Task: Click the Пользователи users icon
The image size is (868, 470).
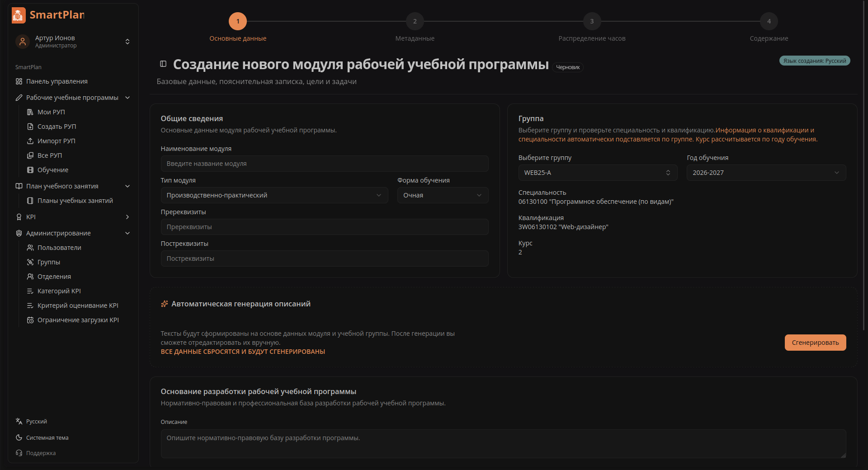Action: tap(30, 248)
